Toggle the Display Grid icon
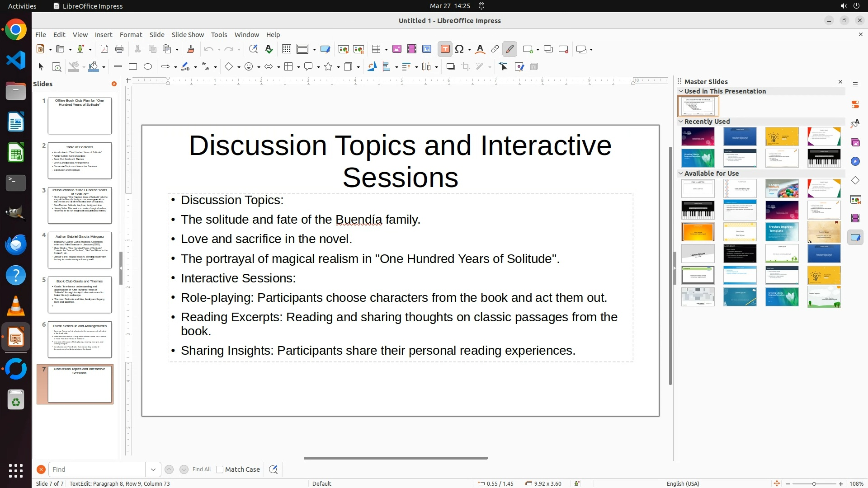This screenshot has height=488, width=868. pos(286,49)
